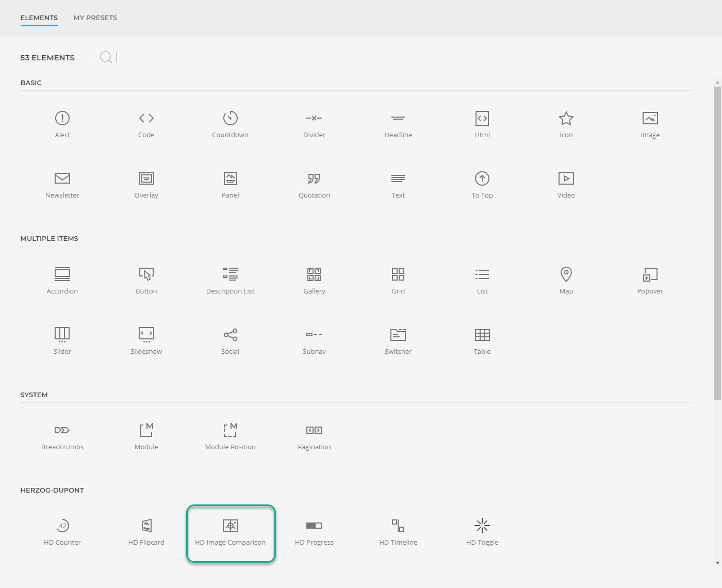Select the Gallery element icon
Viewport: 722px width, 588px height.
314,280
